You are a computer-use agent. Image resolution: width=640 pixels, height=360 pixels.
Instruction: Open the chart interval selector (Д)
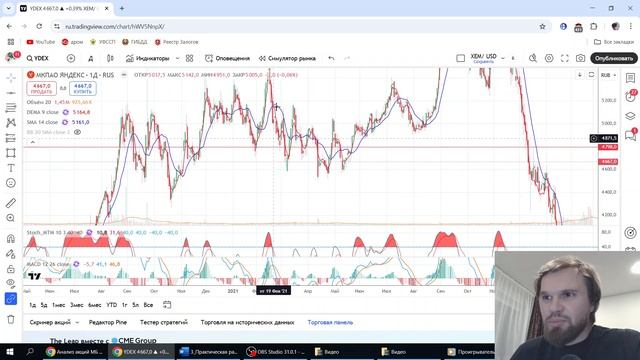(x=91, y=58)
